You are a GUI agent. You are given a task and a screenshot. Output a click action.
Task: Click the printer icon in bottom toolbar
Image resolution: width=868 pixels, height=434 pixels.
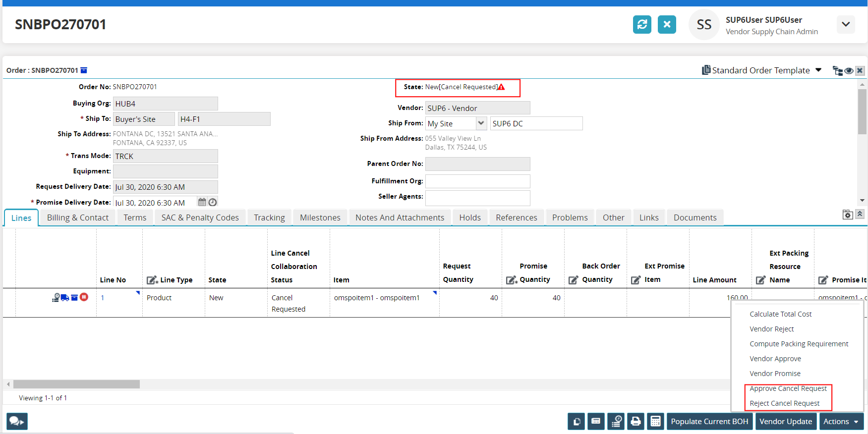(x=636, y=422)
